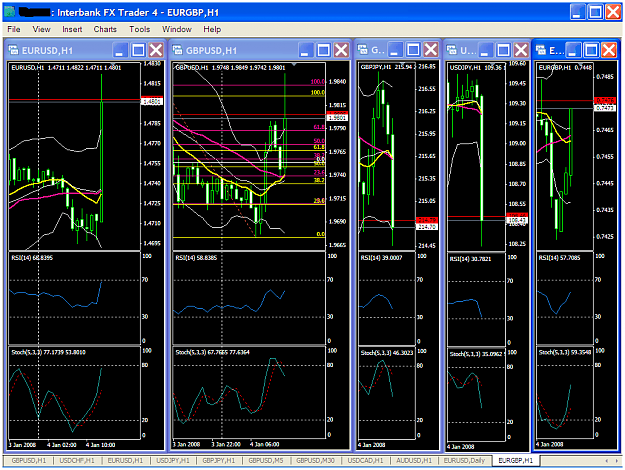Close the GBPJPY chart window
Viewport: 625px width, 470px height.
pos(431,50)
